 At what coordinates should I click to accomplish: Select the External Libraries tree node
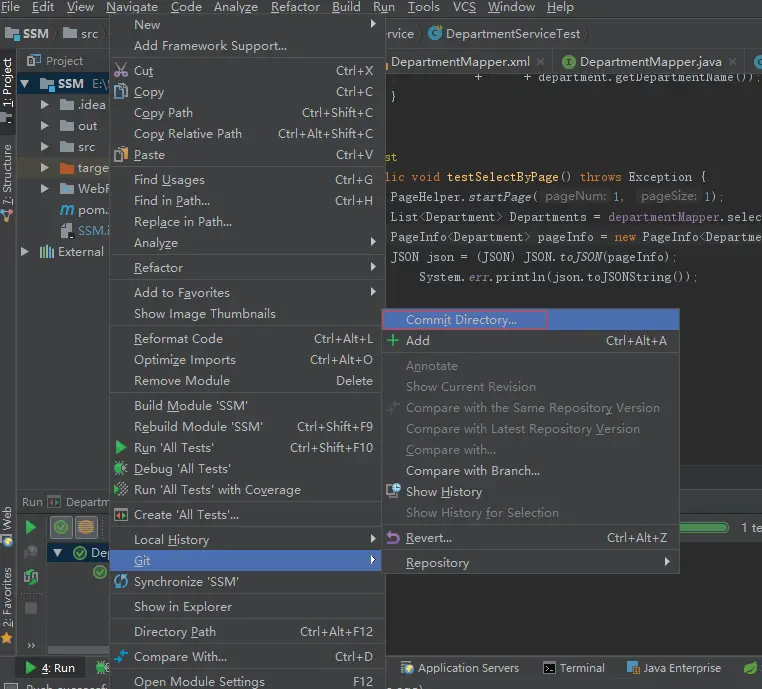click(x=80, y=252)
